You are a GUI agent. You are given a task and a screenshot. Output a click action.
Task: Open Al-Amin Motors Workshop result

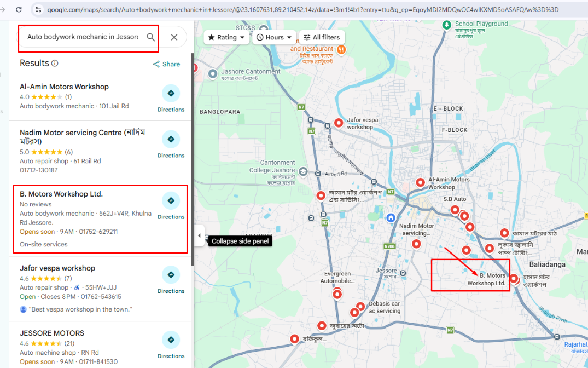[x=64, y=87]
